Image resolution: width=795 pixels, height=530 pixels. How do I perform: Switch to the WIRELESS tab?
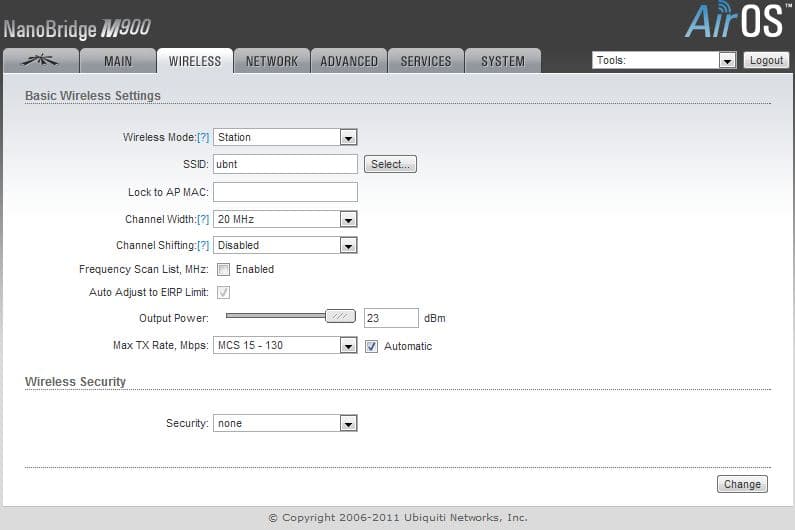(195, 61)
